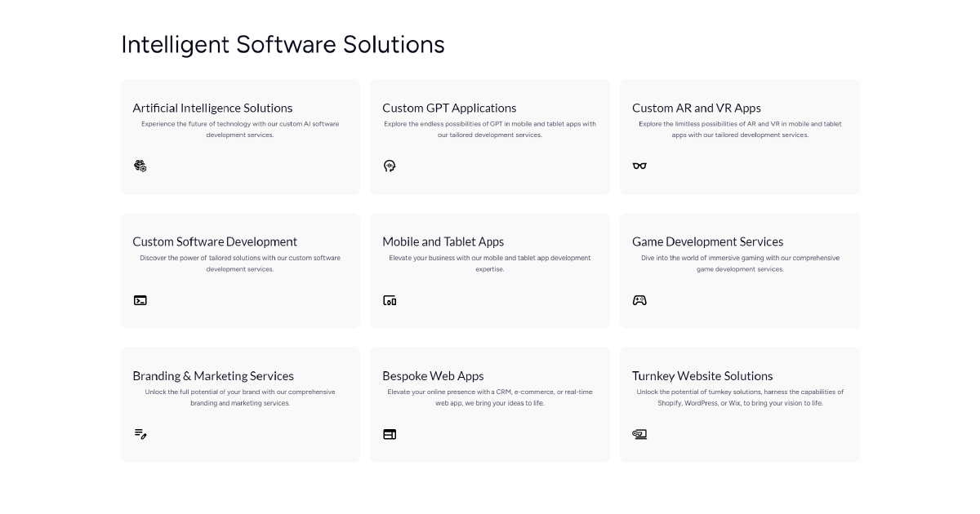The image size is (980, 514).
Task: Click the pen-and-list icon on Branding & Marketing Services
Action: [x=140, y=434]
